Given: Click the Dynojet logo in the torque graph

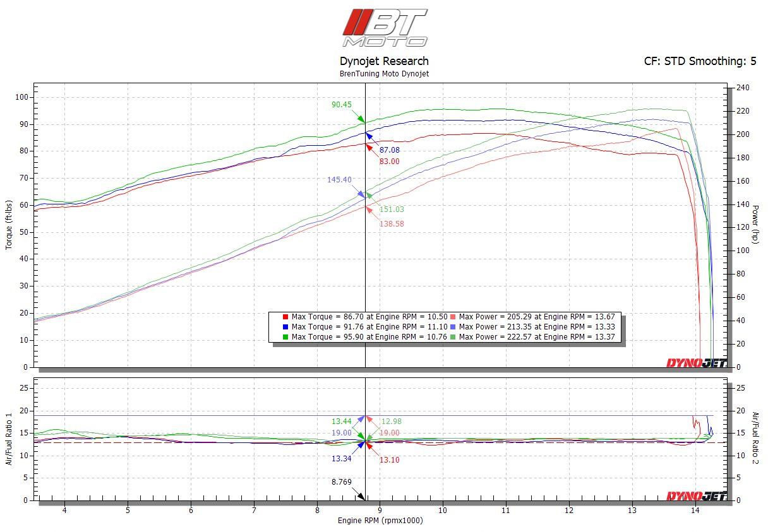Looking at the screenshot, I should point(697,362).
